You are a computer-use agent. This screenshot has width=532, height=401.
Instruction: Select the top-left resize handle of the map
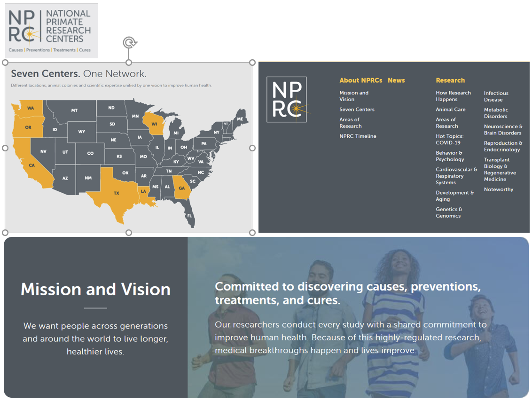point(5,63)
